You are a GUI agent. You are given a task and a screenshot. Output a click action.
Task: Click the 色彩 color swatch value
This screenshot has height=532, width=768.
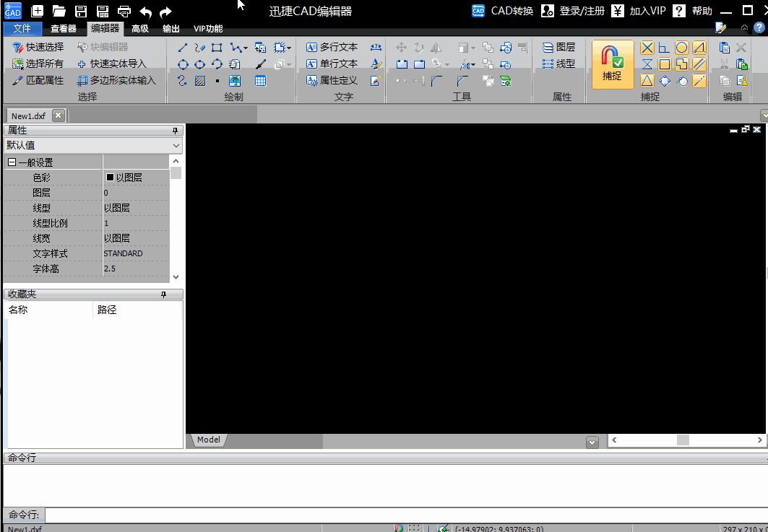click(x=111, y=178)
